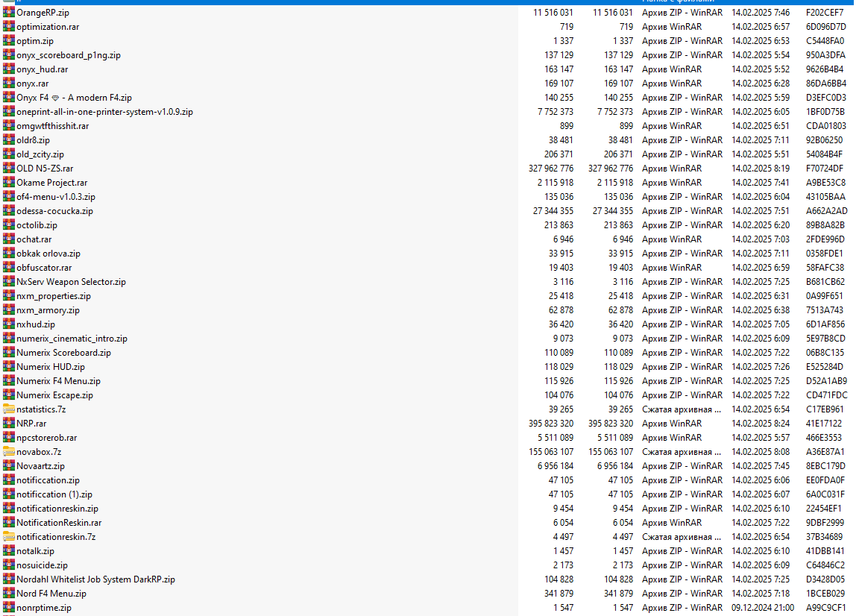Click the archive icon beside OrangeRP.zip
The width and height of the screenshot is (859, 616).
point(9,12)
